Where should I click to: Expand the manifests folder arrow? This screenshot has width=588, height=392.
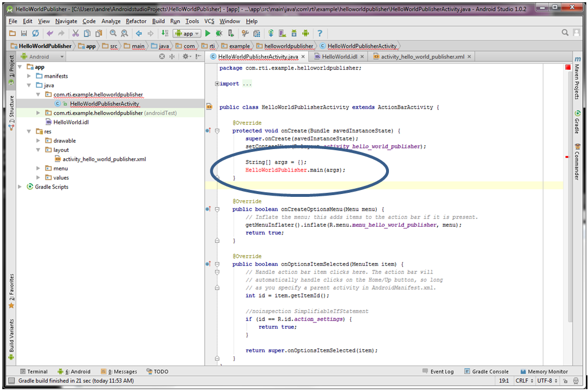coord(29,76)
